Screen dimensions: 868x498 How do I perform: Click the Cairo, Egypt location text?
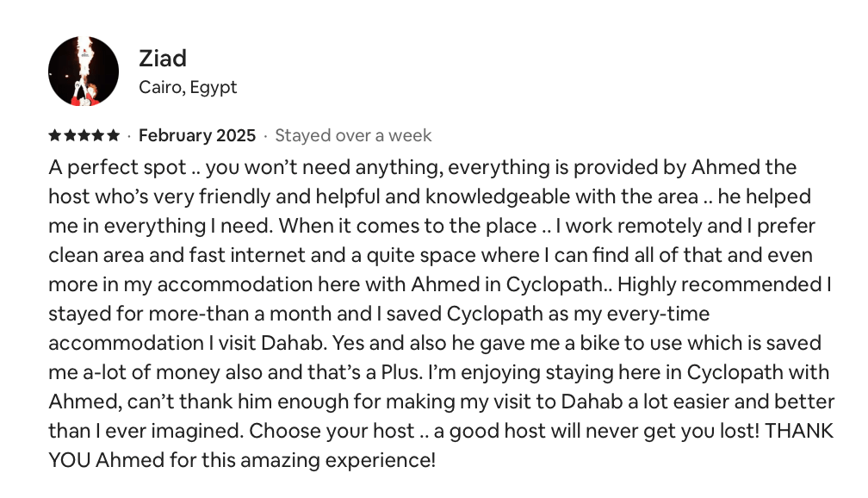click(x=188, y=87)
